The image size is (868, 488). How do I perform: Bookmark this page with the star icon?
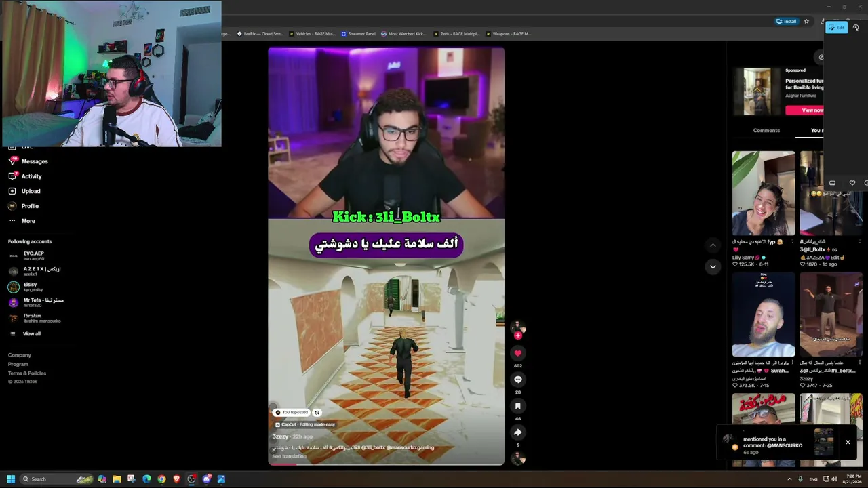pos(806,22)
